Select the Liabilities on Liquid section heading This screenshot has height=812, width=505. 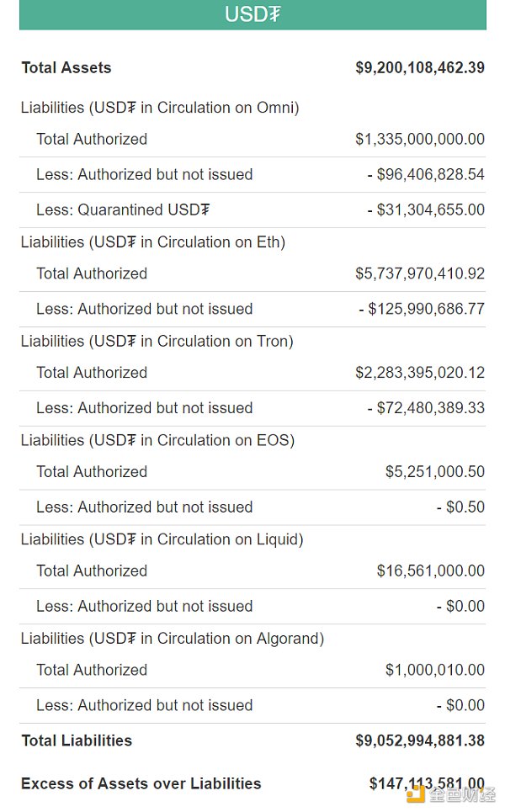tap(162, 539)
